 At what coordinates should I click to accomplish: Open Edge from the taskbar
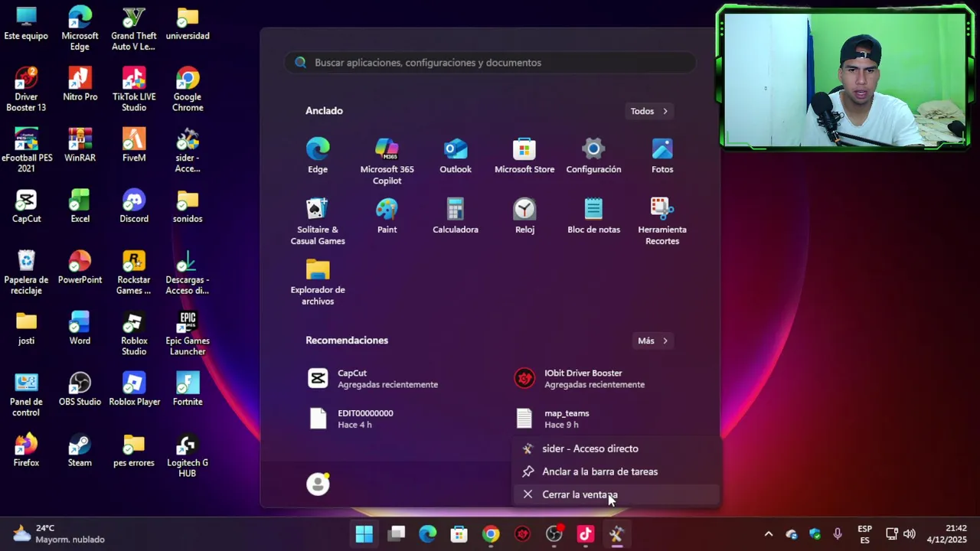click(427, 534)
